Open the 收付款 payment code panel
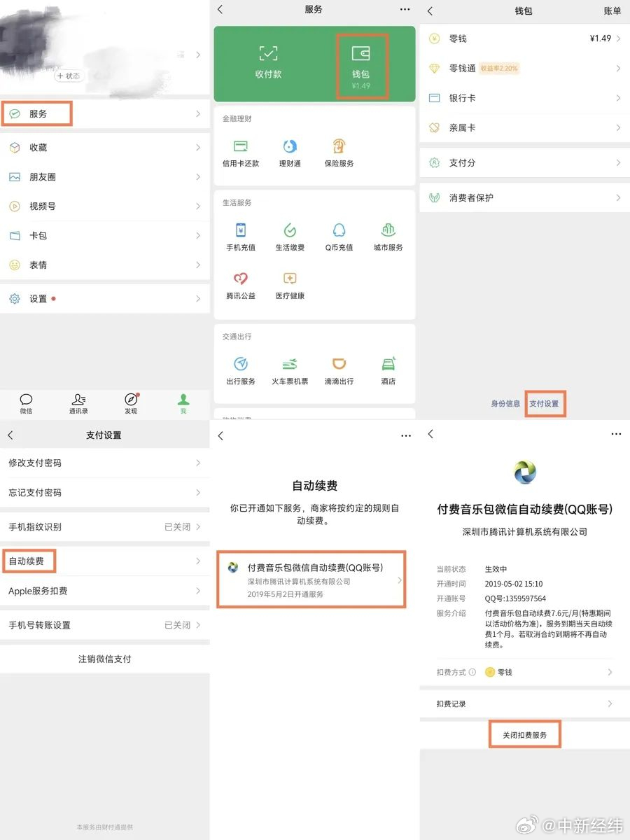 (x=268, y=63)
